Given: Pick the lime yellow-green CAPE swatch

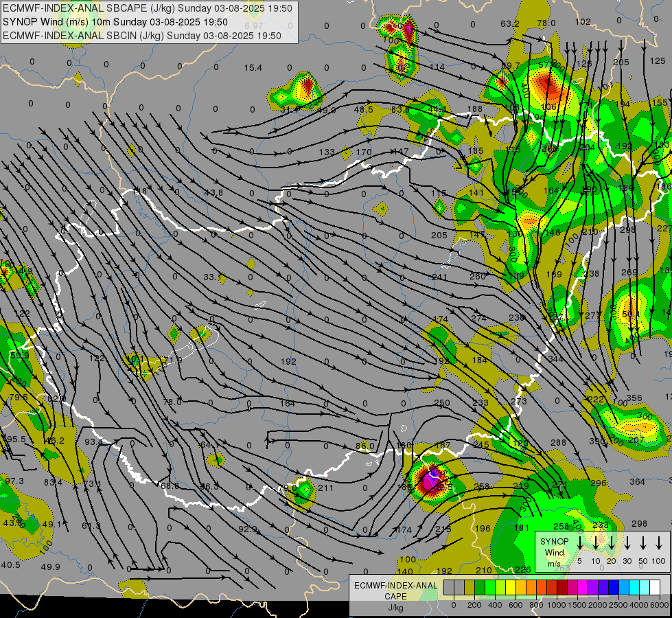Looking at the screenshot, I should (500, 588).
